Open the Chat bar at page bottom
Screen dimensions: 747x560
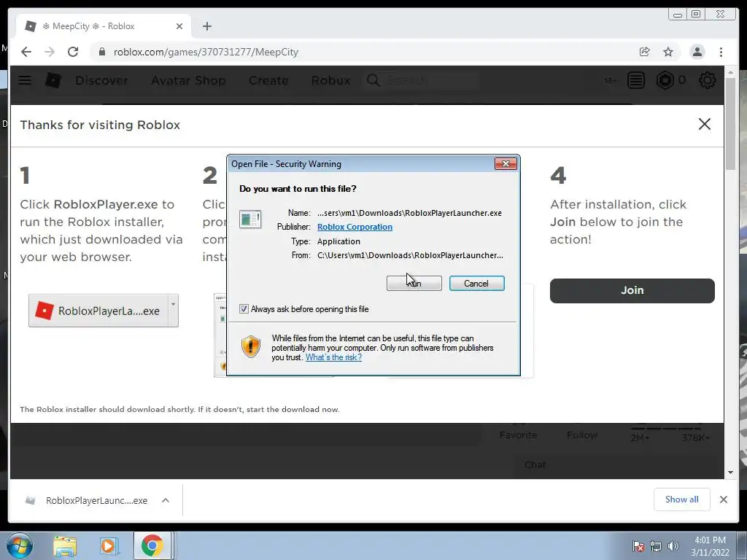point(535,464)
